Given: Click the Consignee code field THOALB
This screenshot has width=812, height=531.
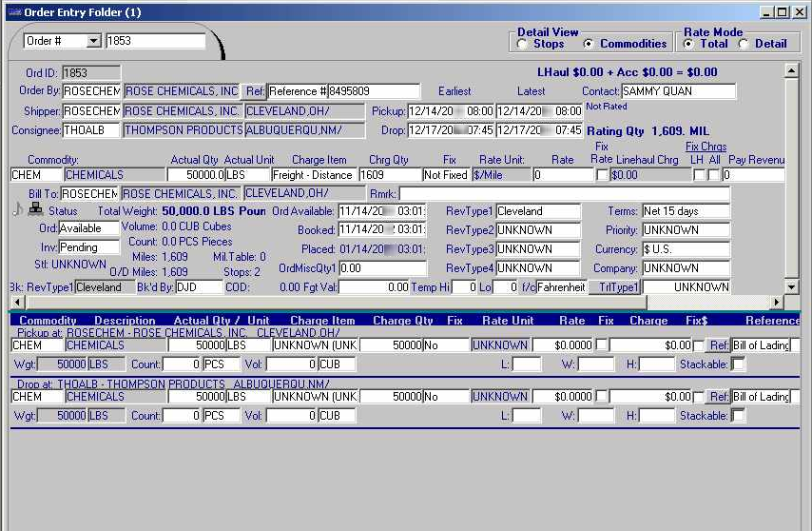Looking at the screenshot, I should (x=91, y=130).
